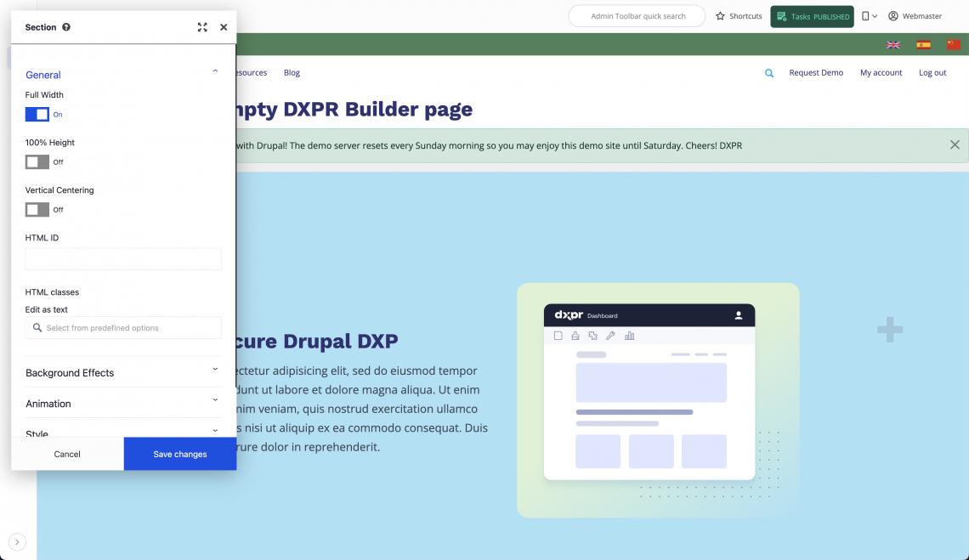The image size is (969, 560).
Task: Click the search magnifier icon in the site menu
Action: click(x=768, y=73)
